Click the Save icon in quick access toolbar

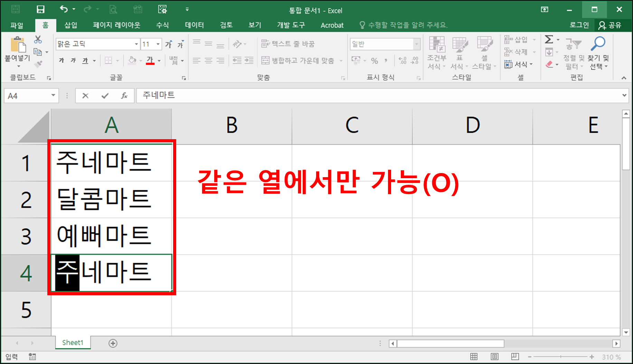point(40,9)
